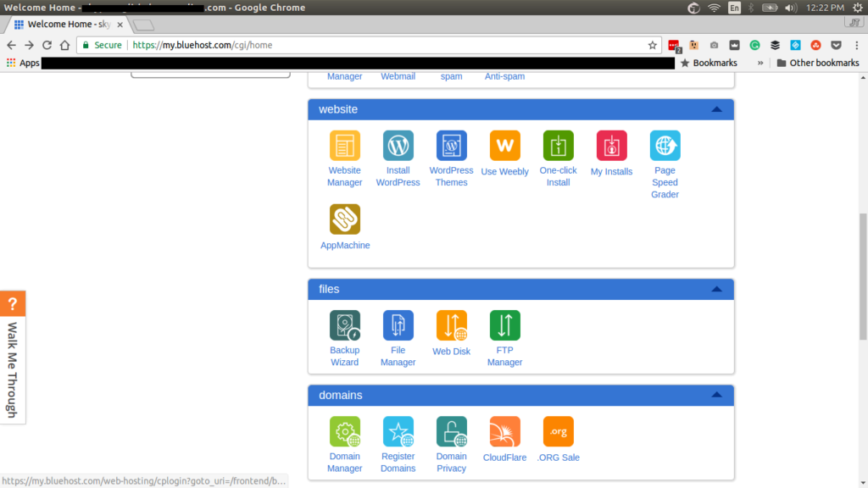Go to the browser home page

click(64, 46)
